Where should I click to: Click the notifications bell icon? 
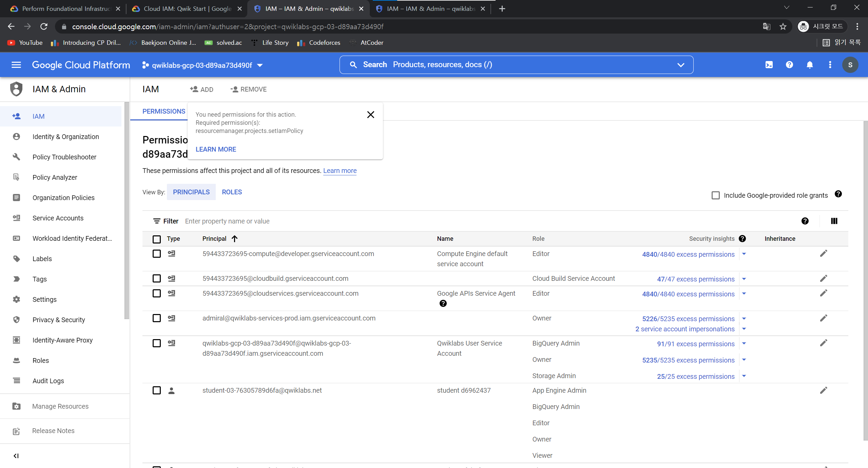(x=810, y=65)
